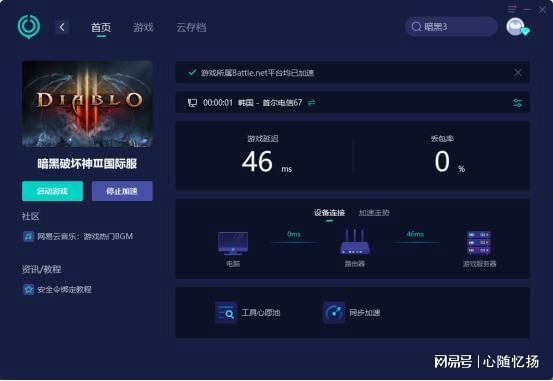Click the 46ms server latency label
This screenshot has width=553, height=381.
[x=415, y=234]
